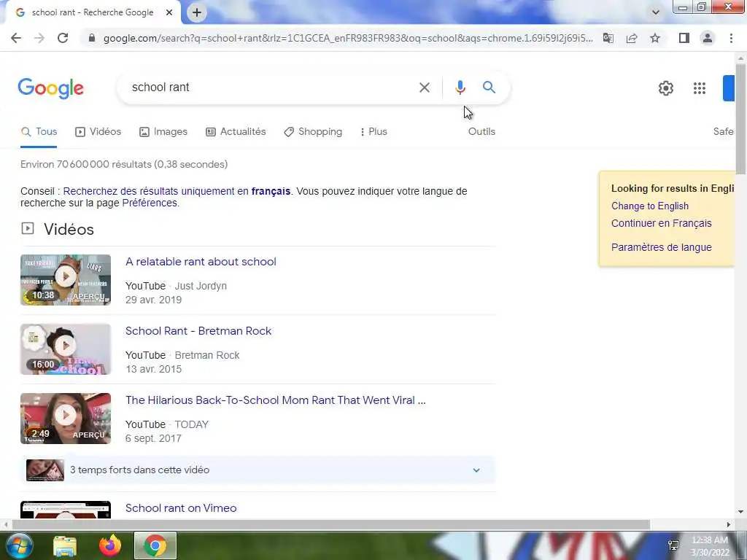The height and width of the screenshot is (560, 747).
Task: Open Paramètres de langue
Action: click(x=661, y=248)
